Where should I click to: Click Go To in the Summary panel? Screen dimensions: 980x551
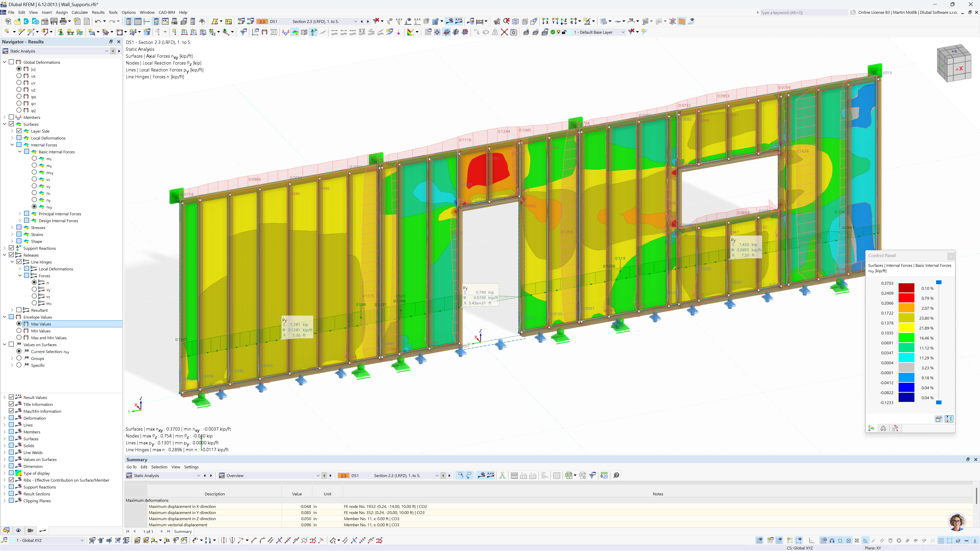tap(132, 467)
